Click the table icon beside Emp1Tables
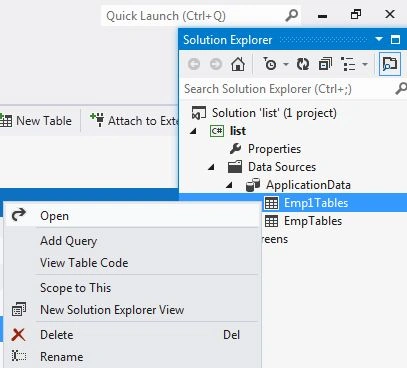The image size is (407, 368). (271, 203)
